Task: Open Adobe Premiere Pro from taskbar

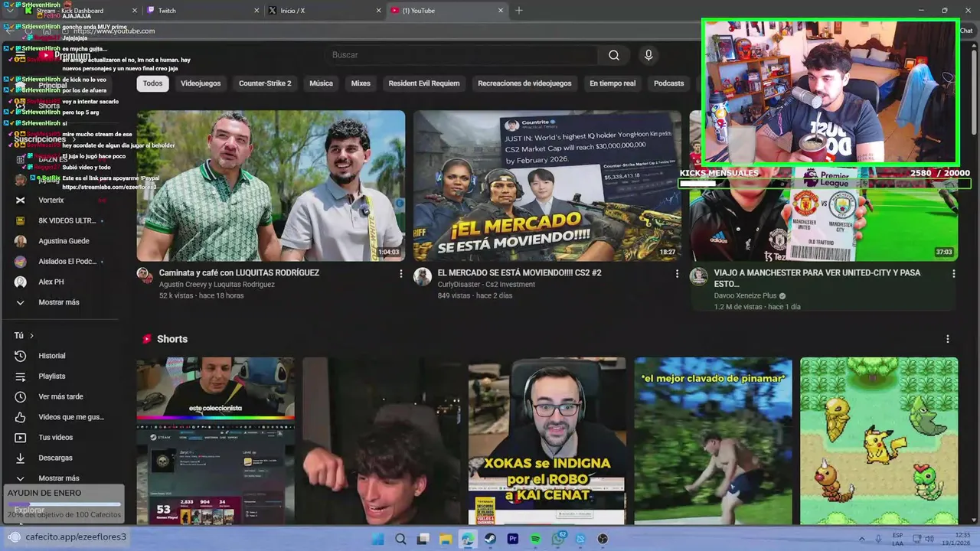Action: (x=513, y=539)
